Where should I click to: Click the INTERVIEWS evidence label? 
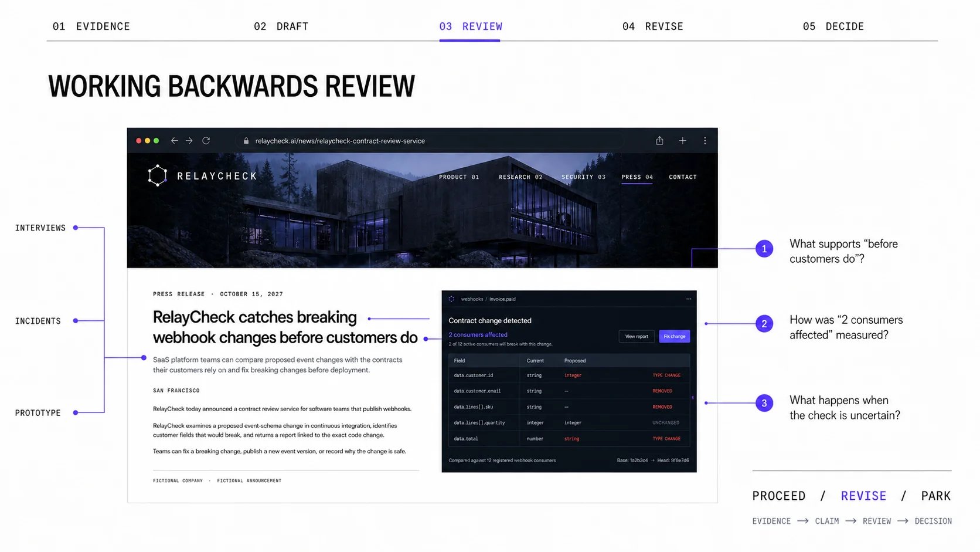click(40, 228)
